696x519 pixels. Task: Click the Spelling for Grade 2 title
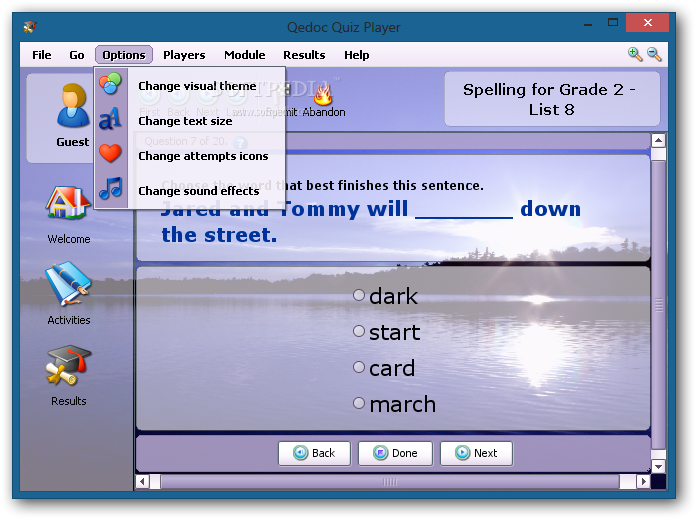click(x=551, y=99)
